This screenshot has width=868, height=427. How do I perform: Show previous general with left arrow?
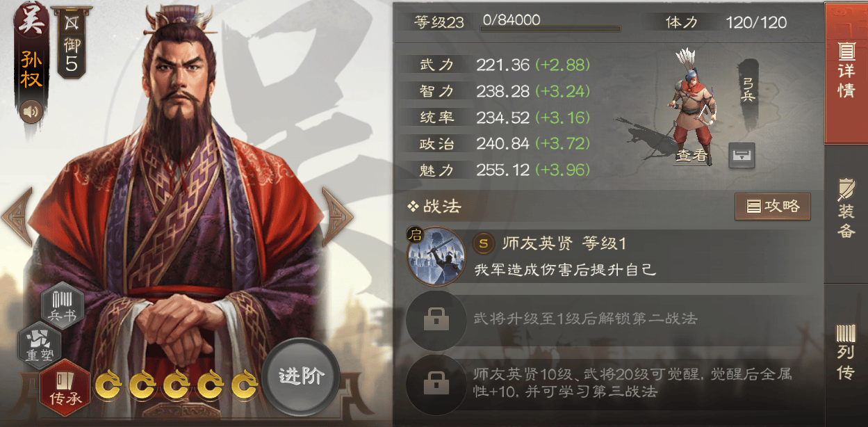point(17,216)
